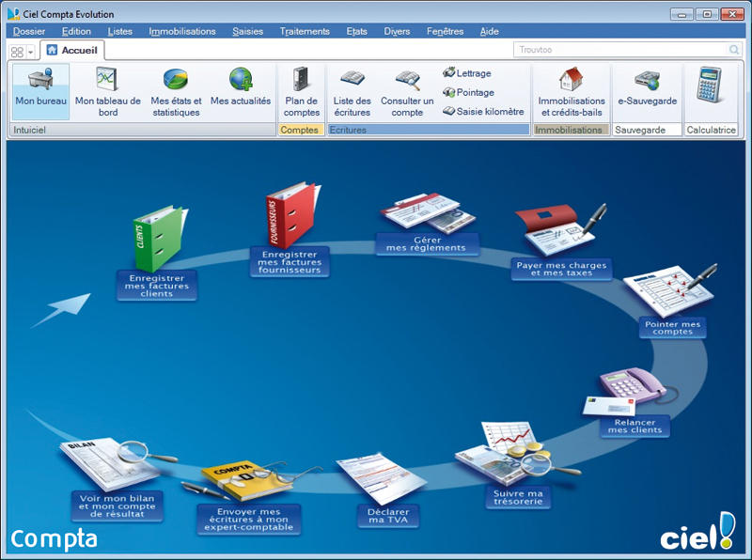Viewport: 752px width, 560px height.
Task: Open the Dossier menu
Action: [x=29, y=31]
